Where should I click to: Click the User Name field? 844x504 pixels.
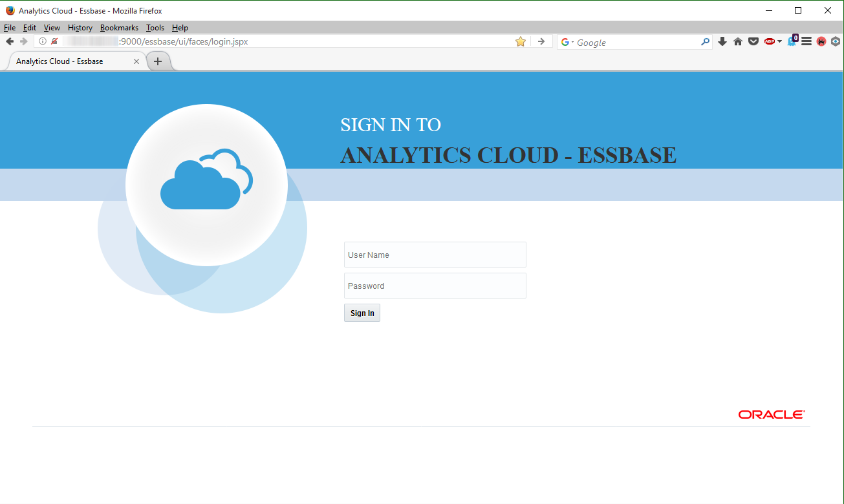pyautogui.click(x=435, y=255)
